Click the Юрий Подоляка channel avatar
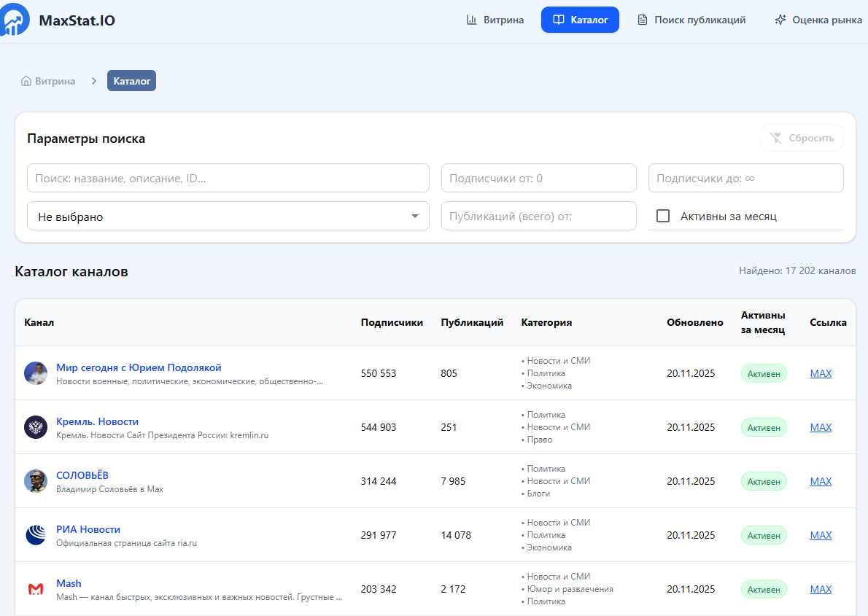Viewport: 868px width, 616px height. tap(36, 373)
